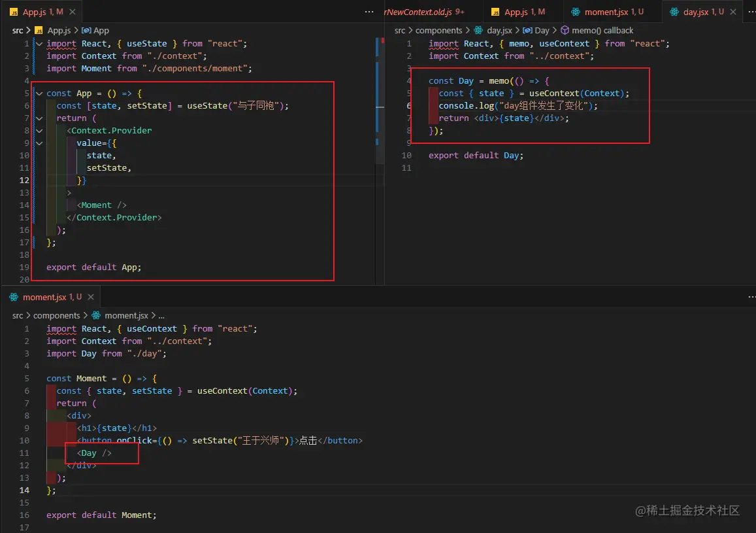Click moment.jsx breadcrumb in bottom editor

pos(126,315)
